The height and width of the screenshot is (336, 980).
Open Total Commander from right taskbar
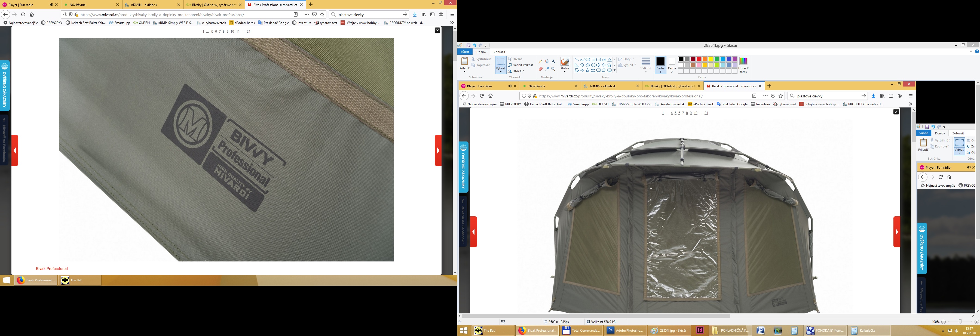click(x=581, y=330)
